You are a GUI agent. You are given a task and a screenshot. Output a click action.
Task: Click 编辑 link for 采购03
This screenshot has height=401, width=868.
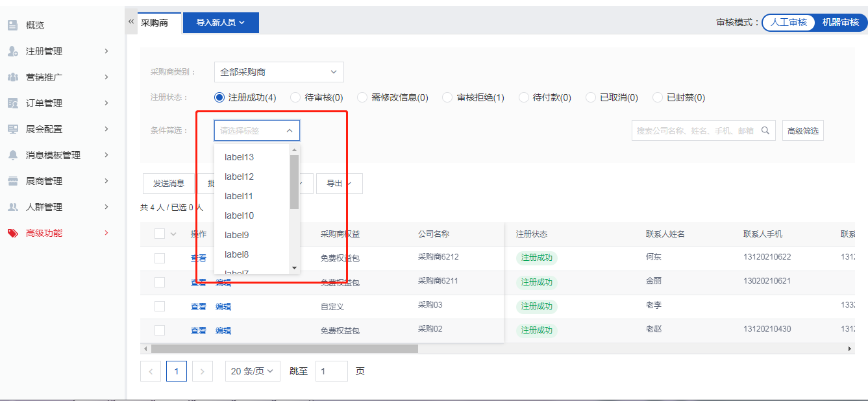[223, 306]
